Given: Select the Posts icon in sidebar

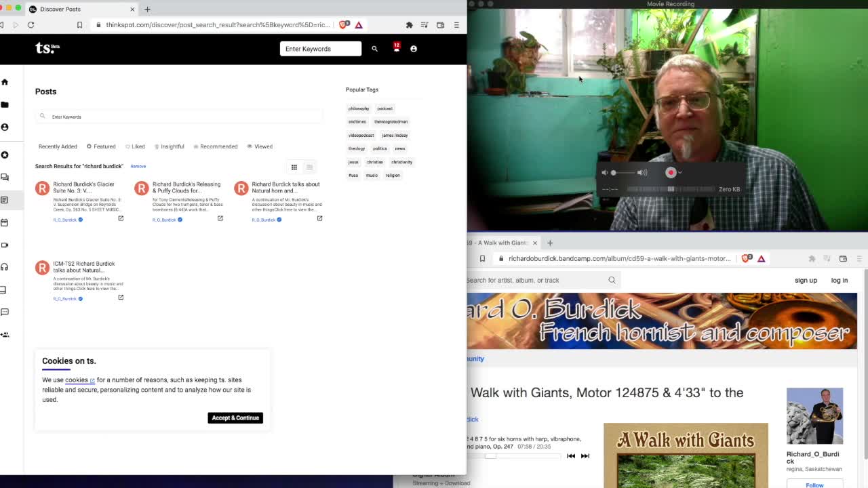Looking at the screenshot, I should 4,200.
